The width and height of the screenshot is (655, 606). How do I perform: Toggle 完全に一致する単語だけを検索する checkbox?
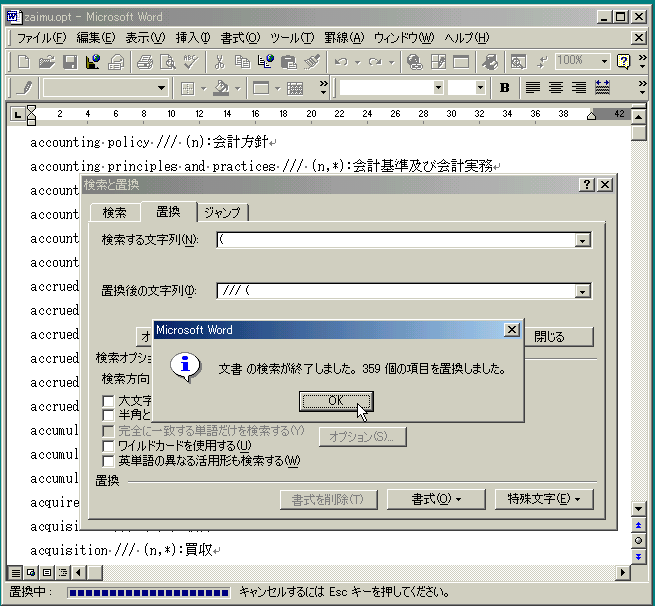coord(108,431)
